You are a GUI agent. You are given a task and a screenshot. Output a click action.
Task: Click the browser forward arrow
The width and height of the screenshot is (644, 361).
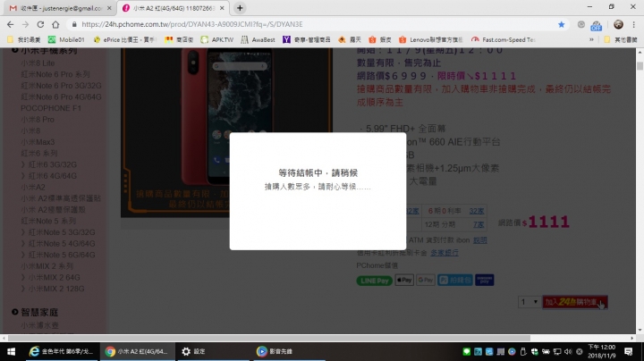click(x=25, y=25)
